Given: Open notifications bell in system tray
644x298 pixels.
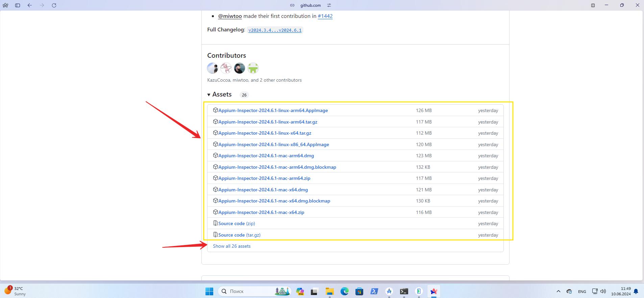Looking at the screenshot, I should click(x=636, y=291).
